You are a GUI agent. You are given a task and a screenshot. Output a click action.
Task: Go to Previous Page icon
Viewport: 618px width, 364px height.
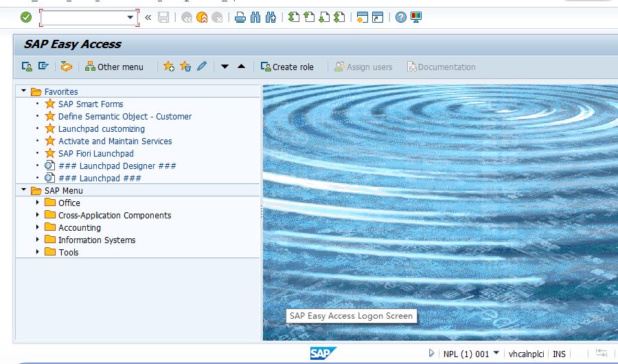point(309,17)
